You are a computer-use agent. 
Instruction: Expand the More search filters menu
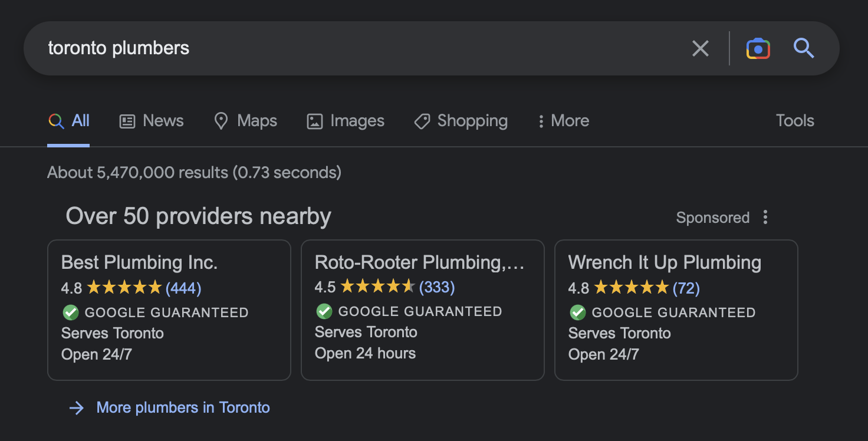coord(563,121)
